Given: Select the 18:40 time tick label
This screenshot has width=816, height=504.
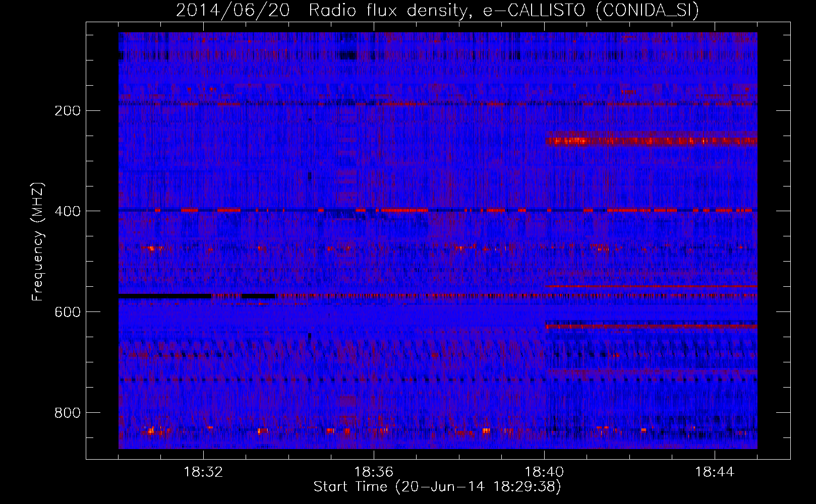Looking at the screenshot, I should 544,472.
